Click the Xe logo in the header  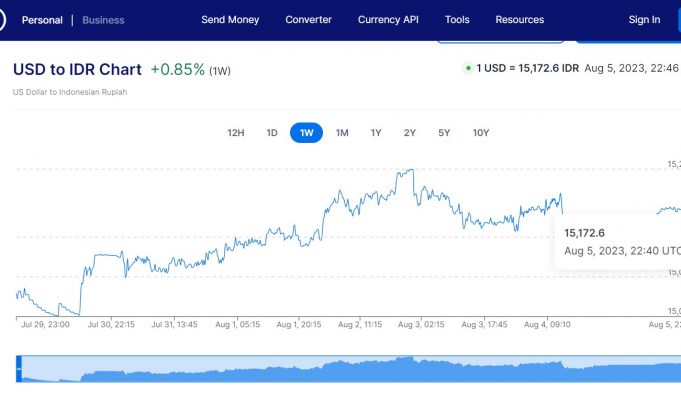3,20
